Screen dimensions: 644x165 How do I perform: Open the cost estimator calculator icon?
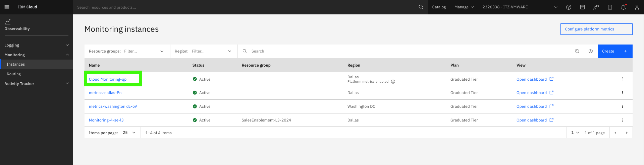tap(610, 7)
